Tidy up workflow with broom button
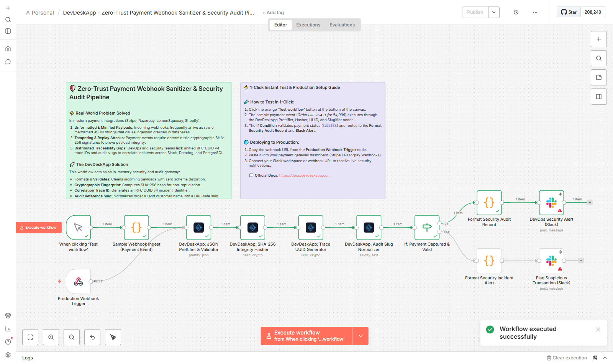 click(x=113, y=337)
